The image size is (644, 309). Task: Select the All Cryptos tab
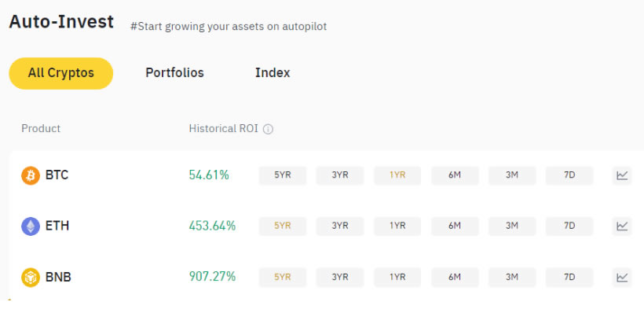point(60,73)
